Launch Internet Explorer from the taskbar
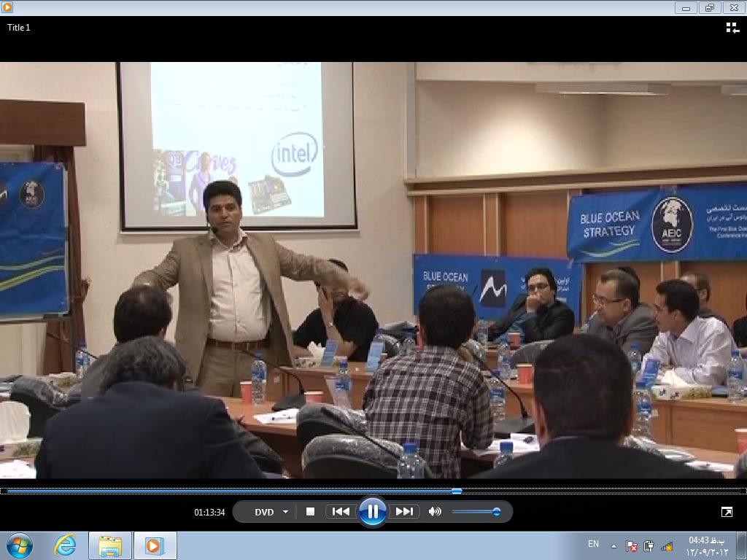 pos(65,545)
